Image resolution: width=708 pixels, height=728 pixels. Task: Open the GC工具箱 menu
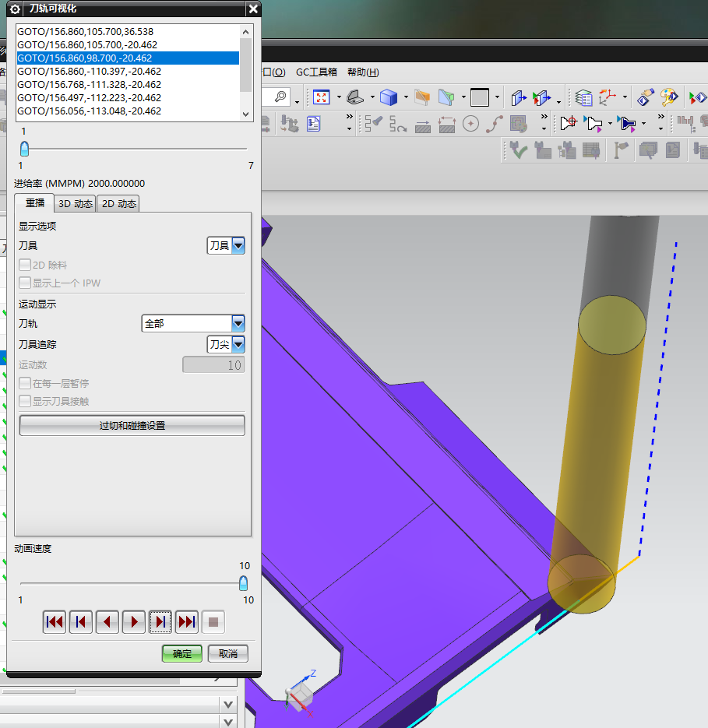point(316,72)
